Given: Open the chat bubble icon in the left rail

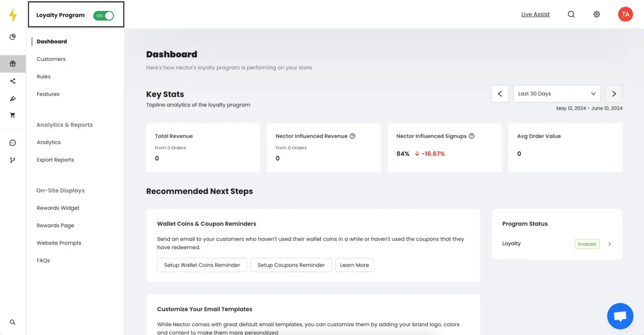Looking at the screenshot, I should 13,143.
